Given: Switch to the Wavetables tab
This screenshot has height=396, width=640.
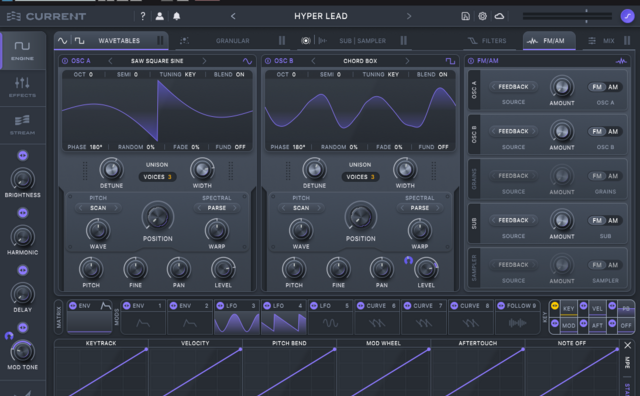Looking at the screenshot, I should [111, 40].
